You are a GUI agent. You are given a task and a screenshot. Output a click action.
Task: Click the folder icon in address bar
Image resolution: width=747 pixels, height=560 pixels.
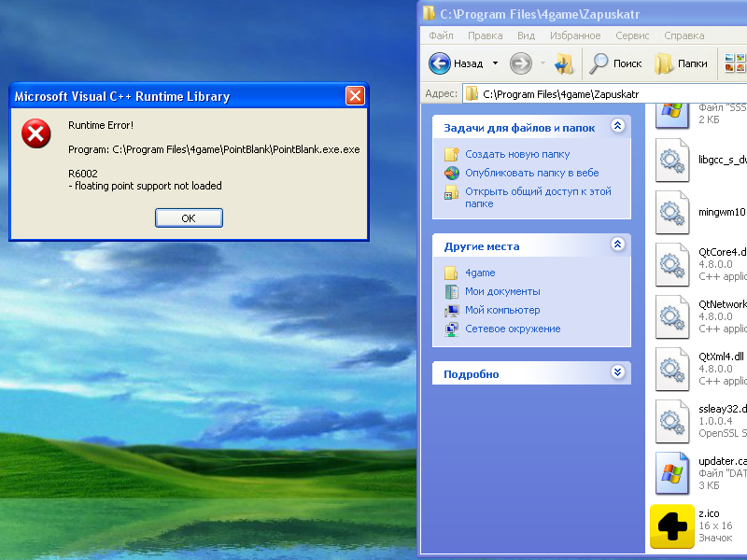(x=472, y=94)
